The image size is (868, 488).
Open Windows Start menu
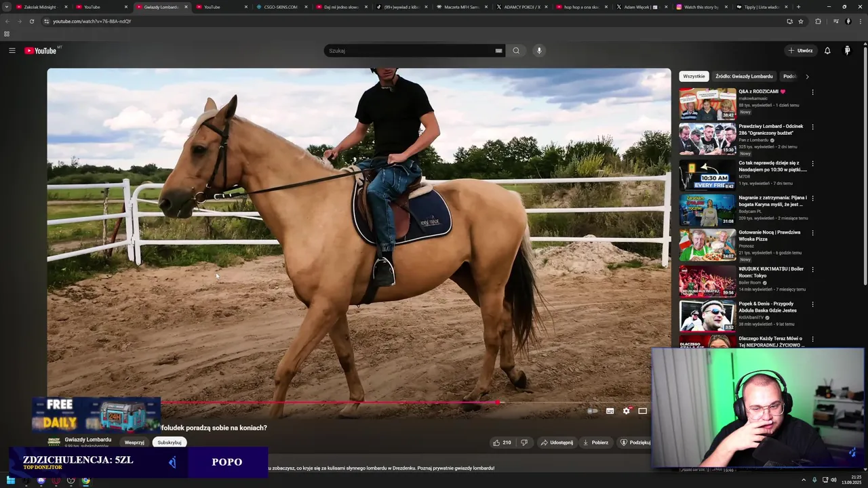click(x=10, y=481)
